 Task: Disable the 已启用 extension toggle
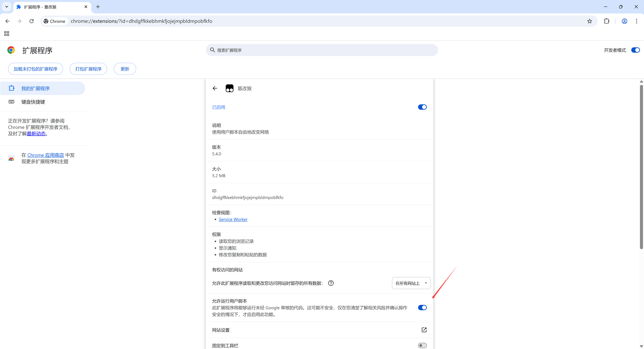point(422,107)
